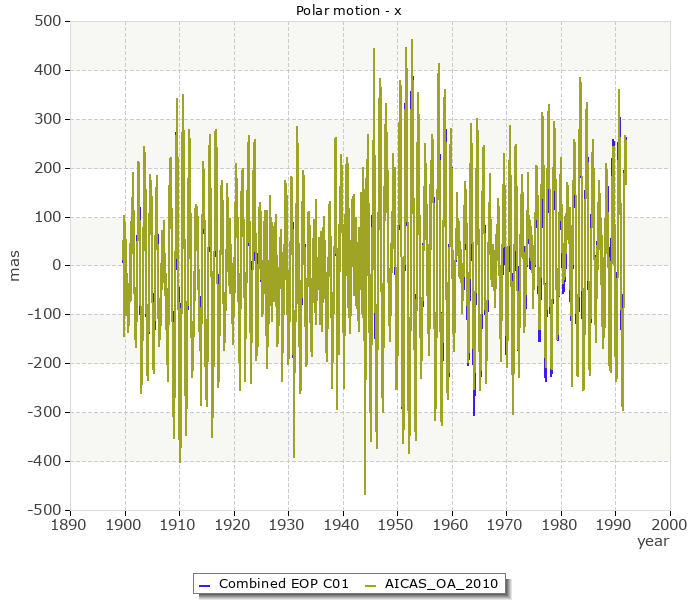Click the mas y-axis label
This screenshot has width=700, height=600.
pos(14,265)
